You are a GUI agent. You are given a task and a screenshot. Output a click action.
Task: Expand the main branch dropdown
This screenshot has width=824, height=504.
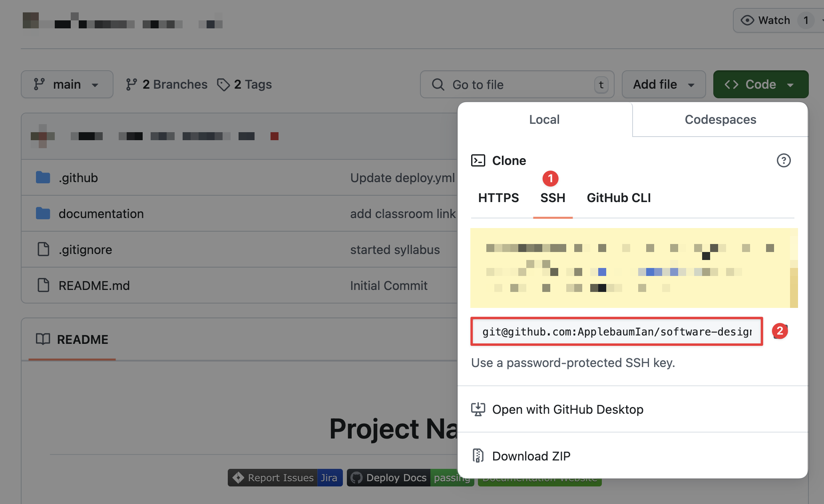67,85
